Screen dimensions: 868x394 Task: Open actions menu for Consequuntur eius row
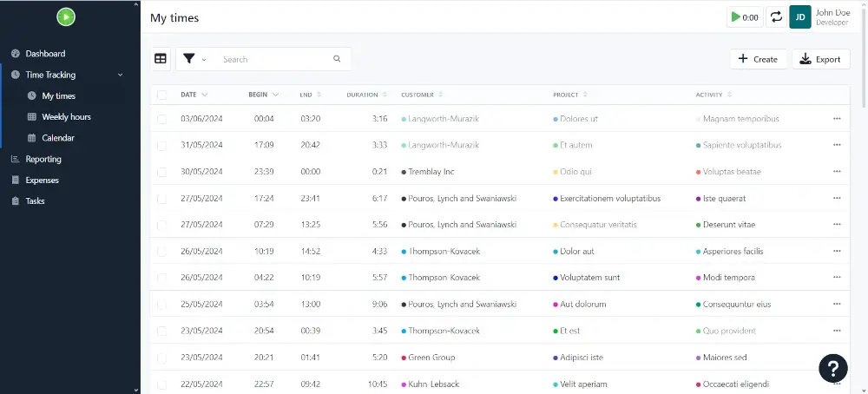tap(837, 304)
